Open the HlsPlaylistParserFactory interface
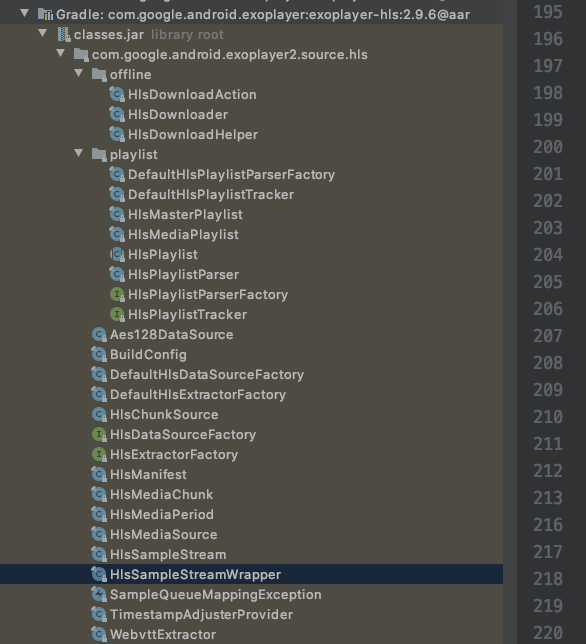 coord(208,295)
